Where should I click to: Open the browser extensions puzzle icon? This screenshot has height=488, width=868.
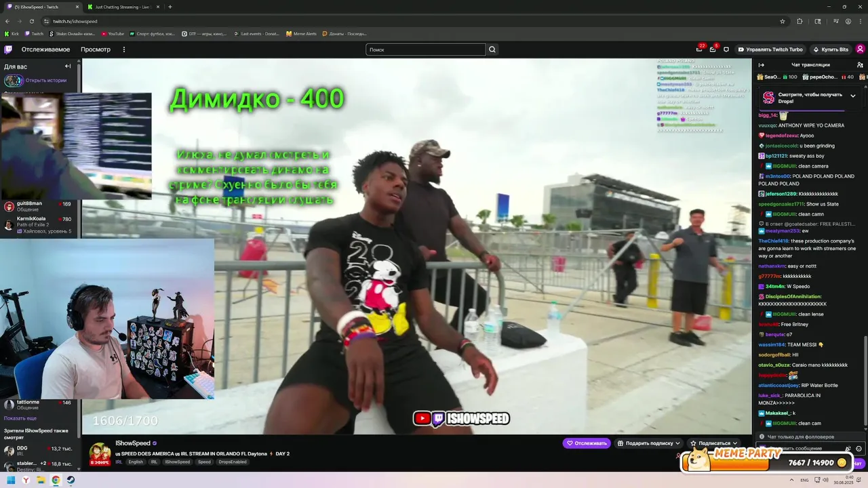click(x=800, y=21)
